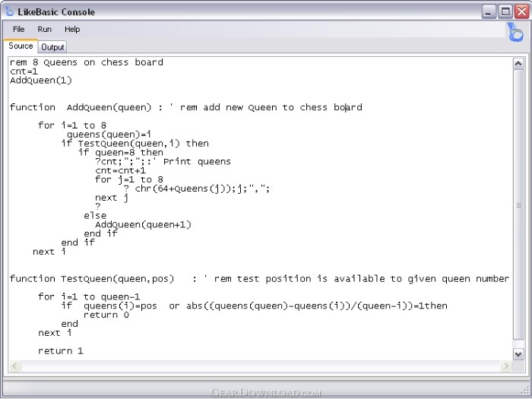
Task: Click the LikeBasic logo icon at top right
Action: [x=515, y=32]
